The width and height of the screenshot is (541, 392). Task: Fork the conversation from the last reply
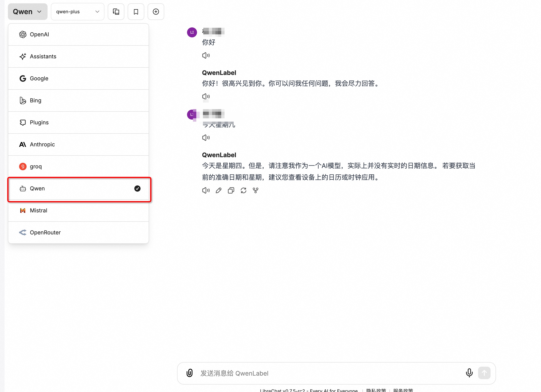coord(256,190)
